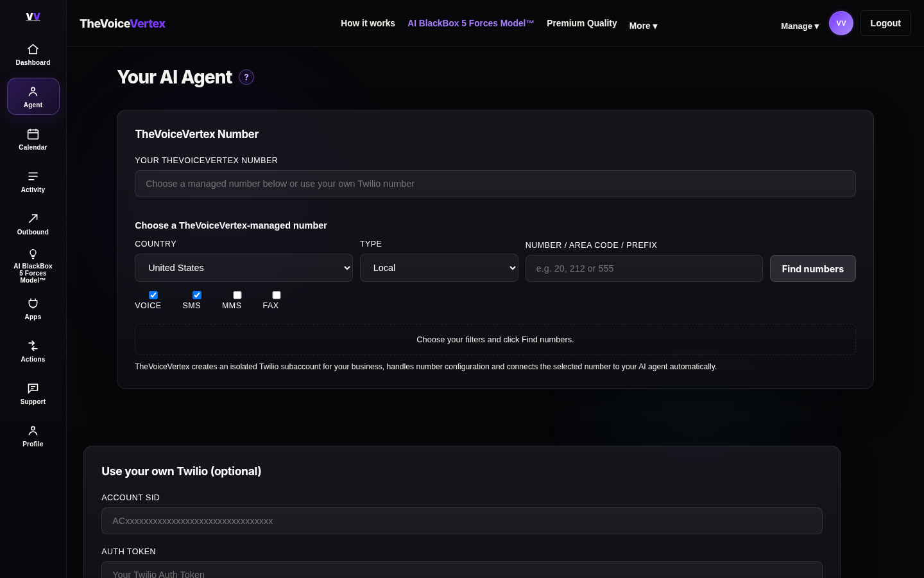924x578 pixels.
Task: Click 'TheVoiceVertex Number' section heading
Action: pyautogui.click(x=197, y=134)
